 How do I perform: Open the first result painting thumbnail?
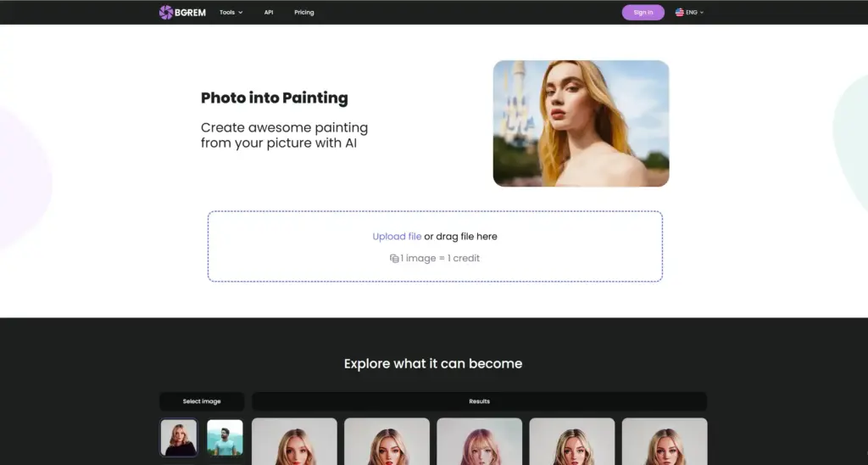coord(294,441)
